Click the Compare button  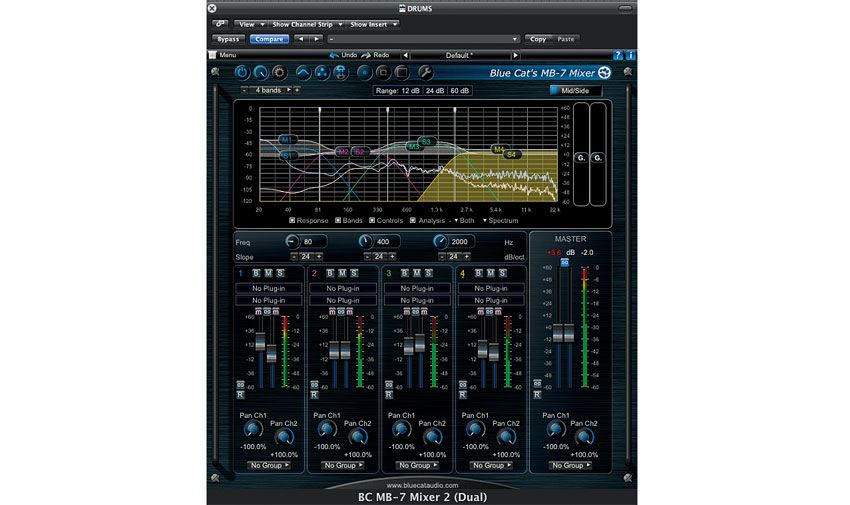tap(269, 39)
